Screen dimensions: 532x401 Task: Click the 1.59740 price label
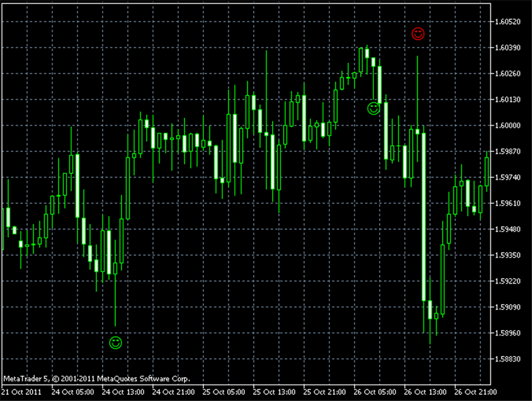[x=507, y=177]
